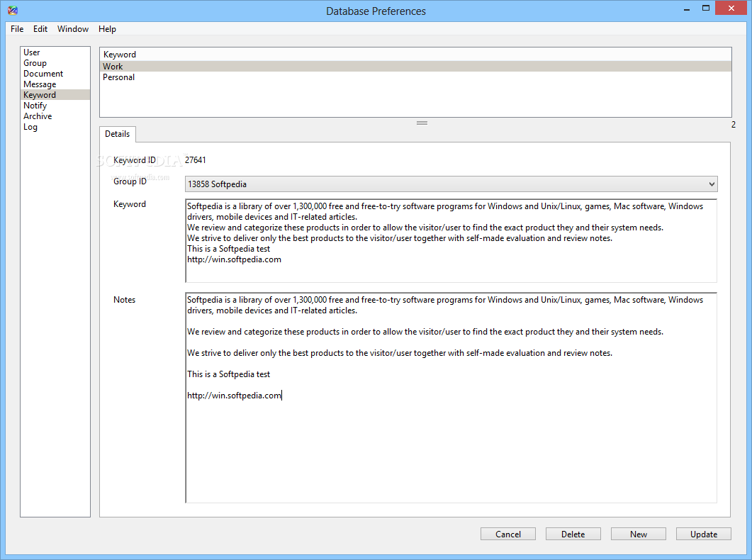The image size is (752, 560).
Task: Open the File menu
Action: (x=17, y=29)
